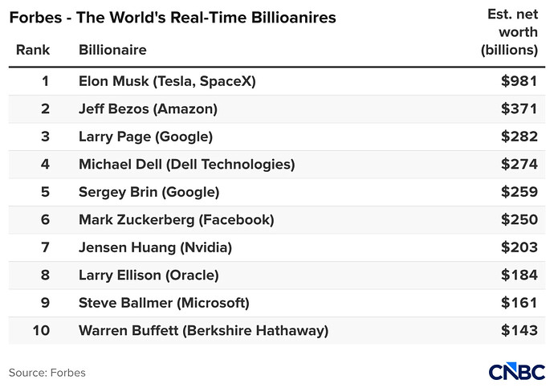Select Jensen Huang (Nvidia) name
The image size is (554, 392).
156,247
